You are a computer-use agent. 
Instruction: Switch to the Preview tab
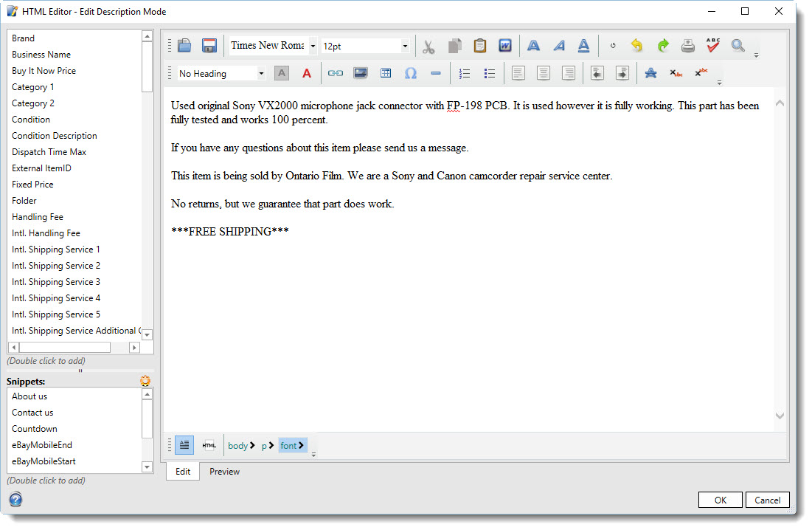(x=224, y=472)
